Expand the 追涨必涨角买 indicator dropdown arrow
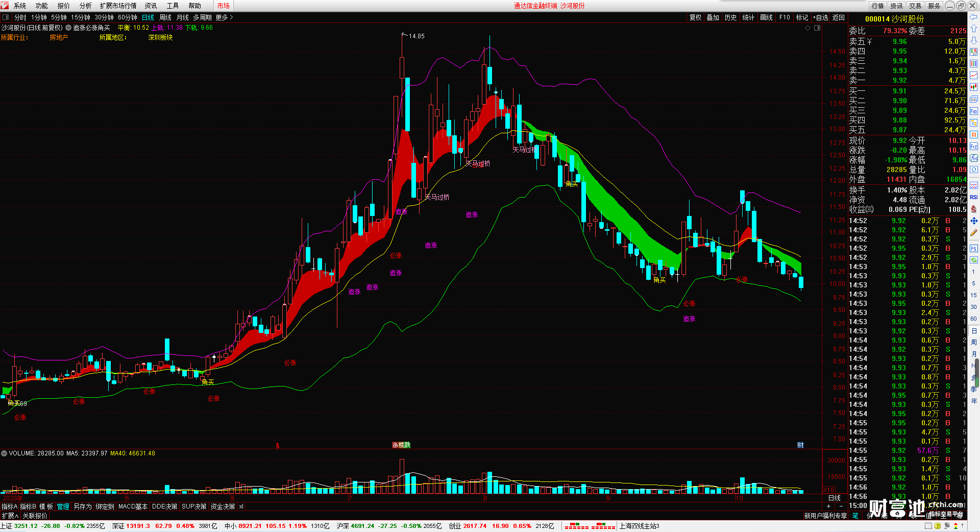The image size is (980, 532). 68,28
